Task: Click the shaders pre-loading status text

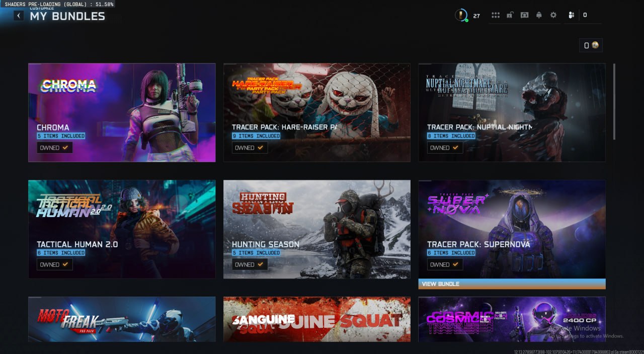Action: (59, 4)
